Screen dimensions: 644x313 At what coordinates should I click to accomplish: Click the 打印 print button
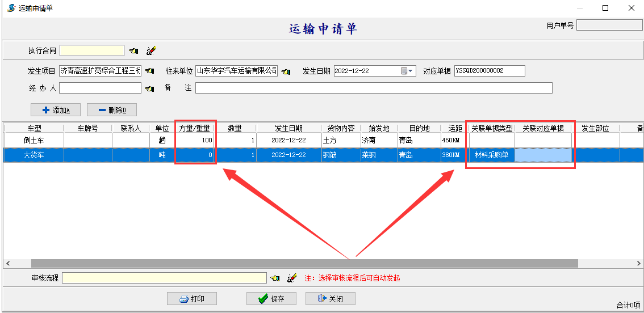coord(191,299)
